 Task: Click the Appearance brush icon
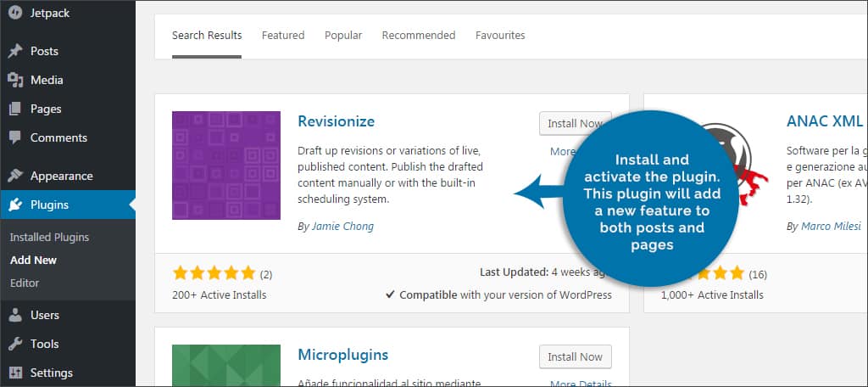(x=15, y=176)
